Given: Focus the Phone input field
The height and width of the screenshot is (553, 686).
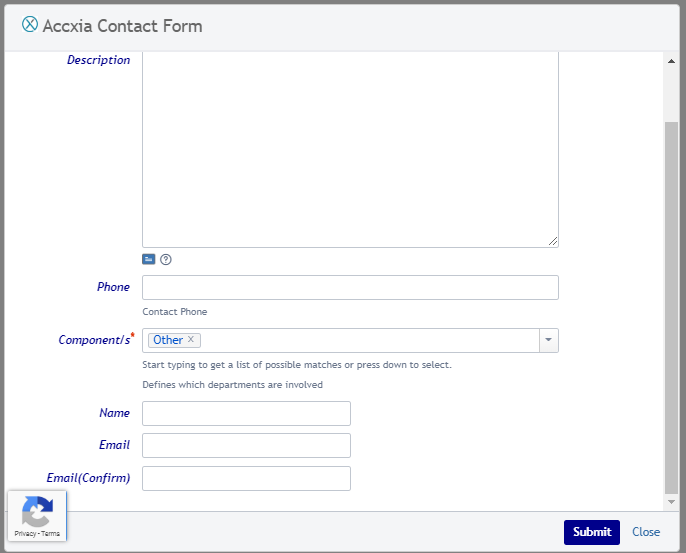Looking at the screenshot, I should pyautogui.click(x=350, y=288).
